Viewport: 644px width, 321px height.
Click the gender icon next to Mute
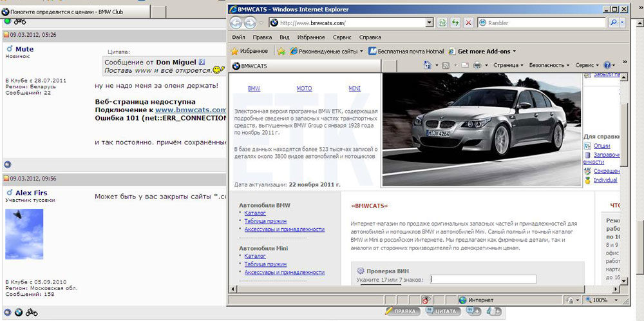tap(10, 49)
